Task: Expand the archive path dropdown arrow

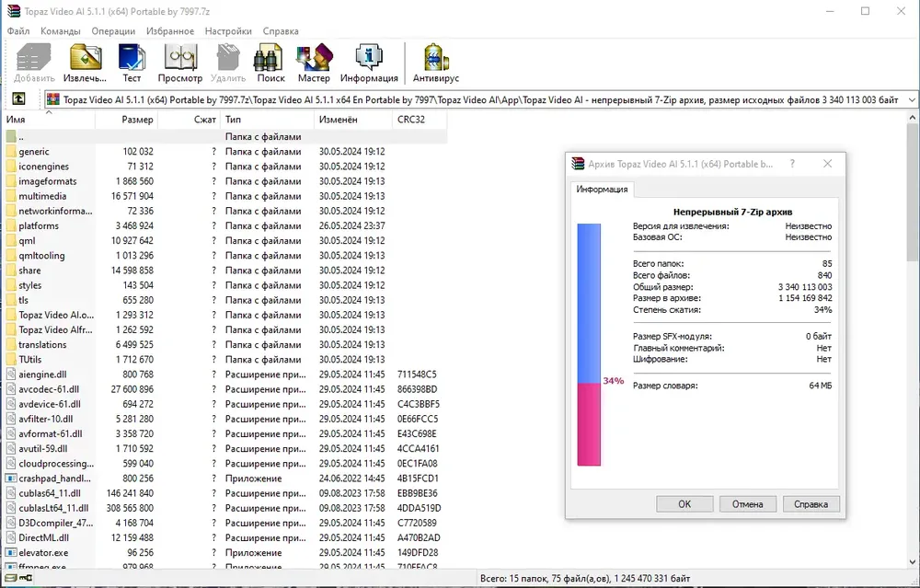Action: pos(911,99)
